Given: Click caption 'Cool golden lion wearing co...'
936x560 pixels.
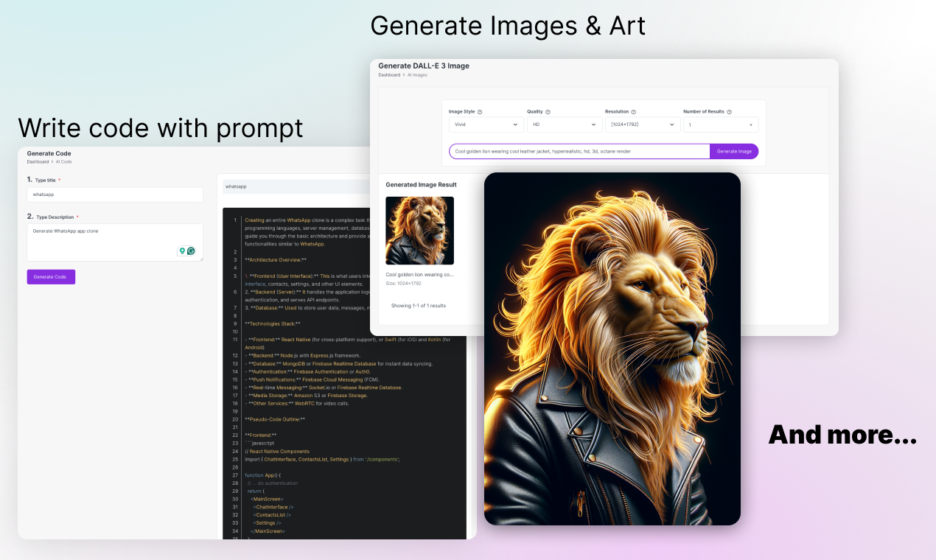Looking at the screenshot, I should pos(420,274).
